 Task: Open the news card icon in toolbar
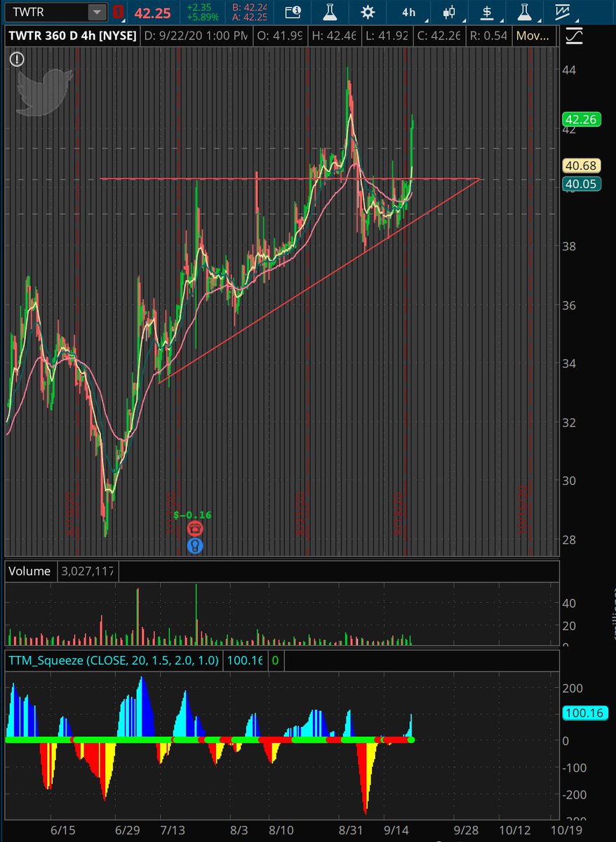[294, 12]
